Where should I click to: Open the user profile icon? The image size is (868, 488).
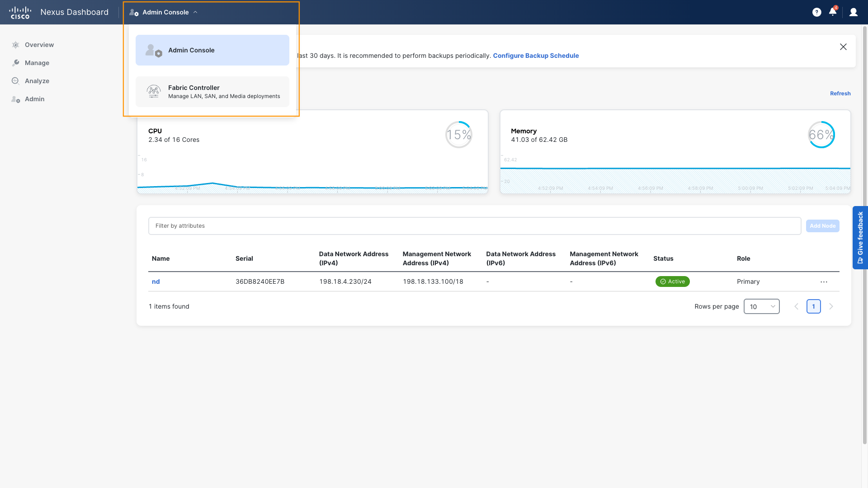coord(854,12)
